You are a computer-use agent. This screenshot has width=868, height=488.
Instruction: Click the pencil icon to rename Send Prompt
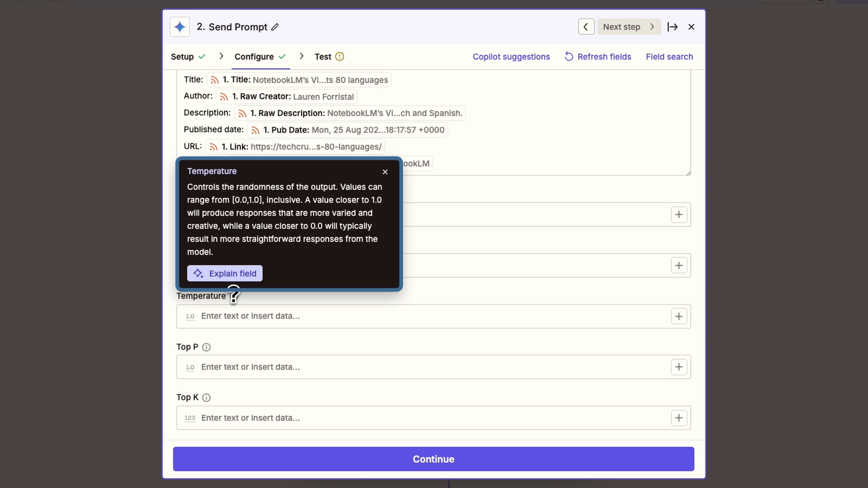click(275, 27)
